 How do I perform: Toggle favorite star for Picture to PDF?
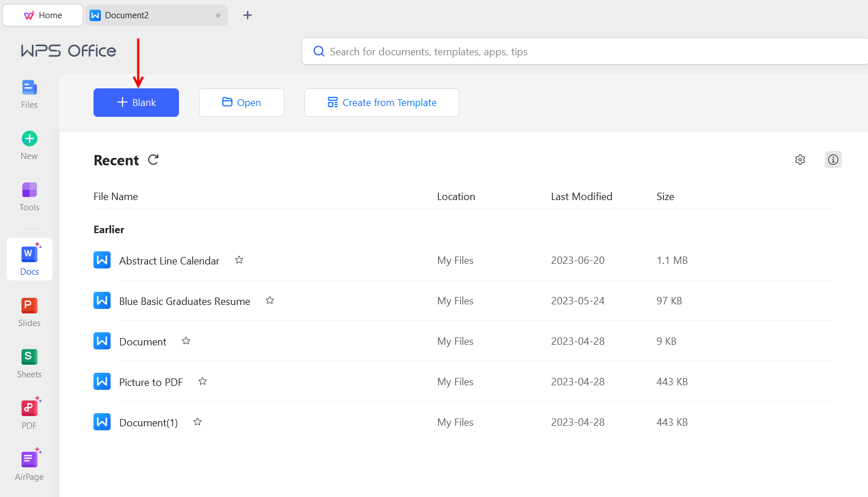tap(203, 381)
